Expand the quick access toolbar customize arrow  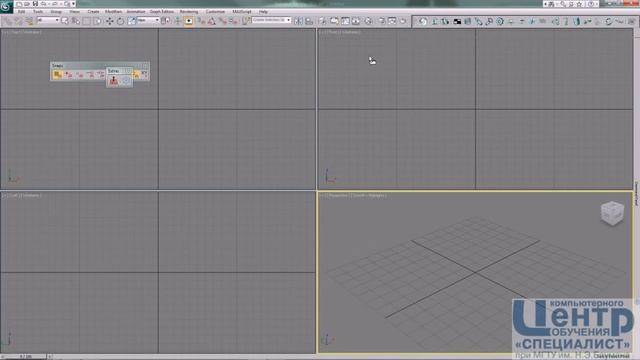click(x=73, y=4)
